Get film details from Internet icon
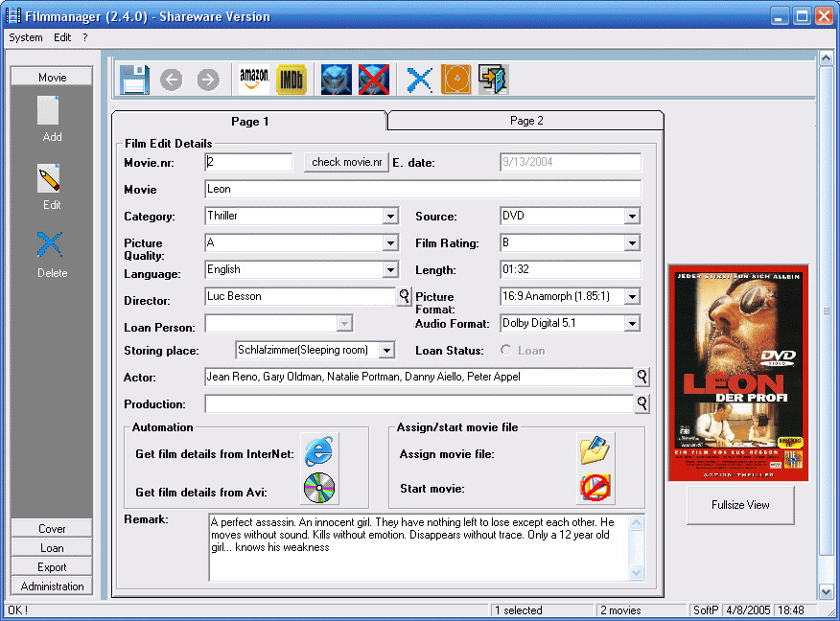 click(x=319, y=450)
